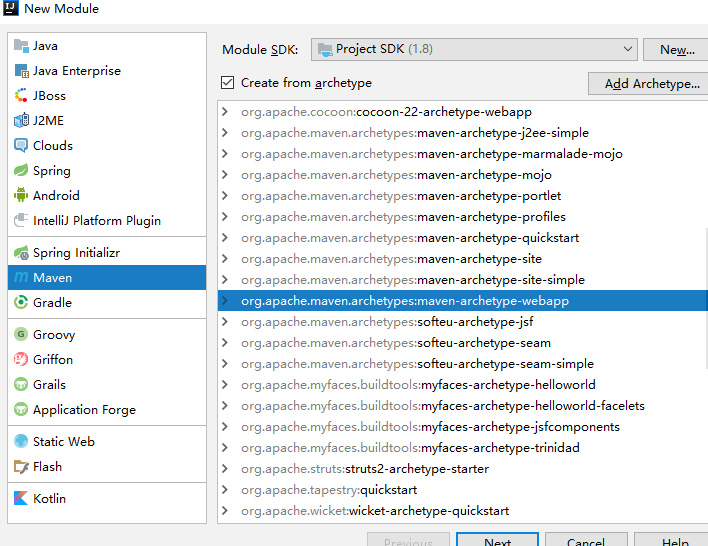
Task: Click the Grails green icon
Action: tap(21, 385)
